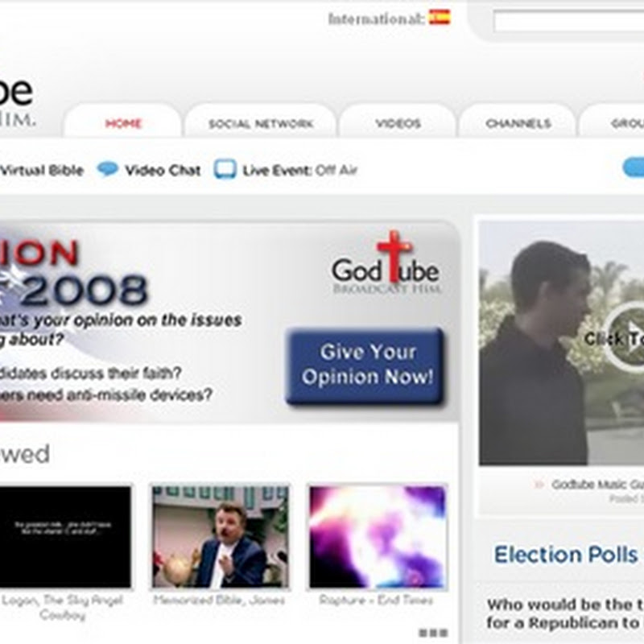Click the Video Chat speech bubble icon
This screenshot has height=644, width=644.
coord(107,170)
